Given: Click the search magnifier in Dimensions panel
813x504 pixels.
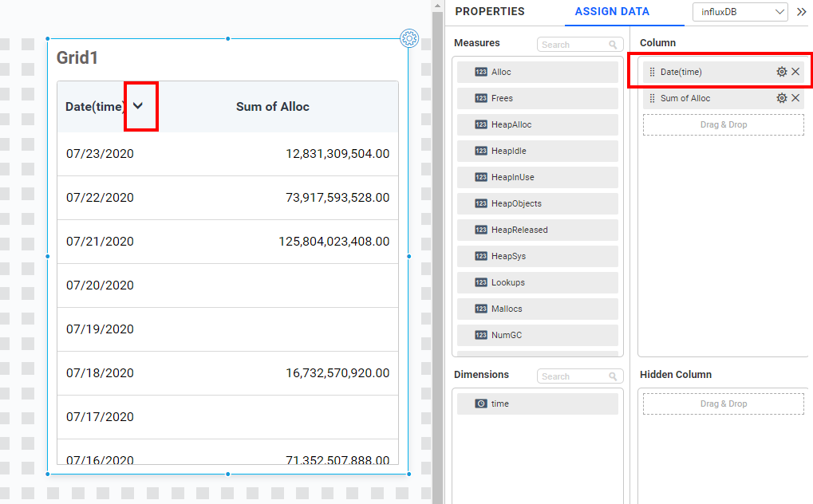Looking at the screenshot, I should [x=613, y=376].
